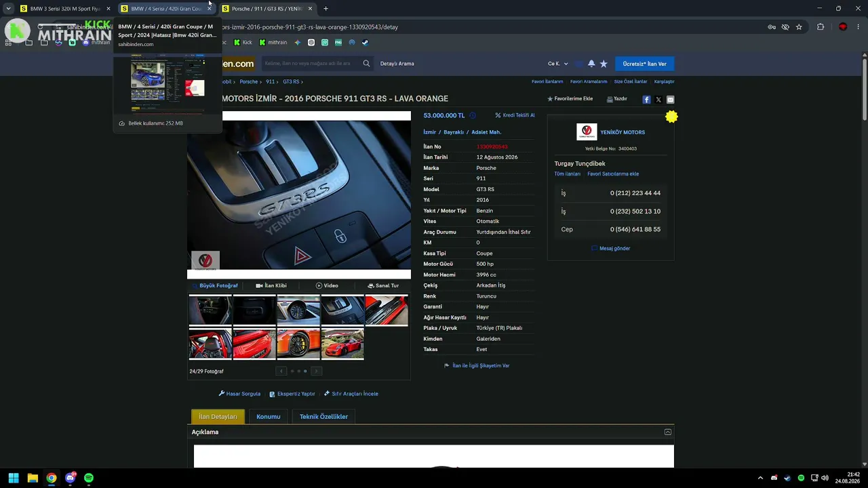Open Karşılaştır link
Image resolution: width=868 pixels, height=488 pixels.
(664, 82)
